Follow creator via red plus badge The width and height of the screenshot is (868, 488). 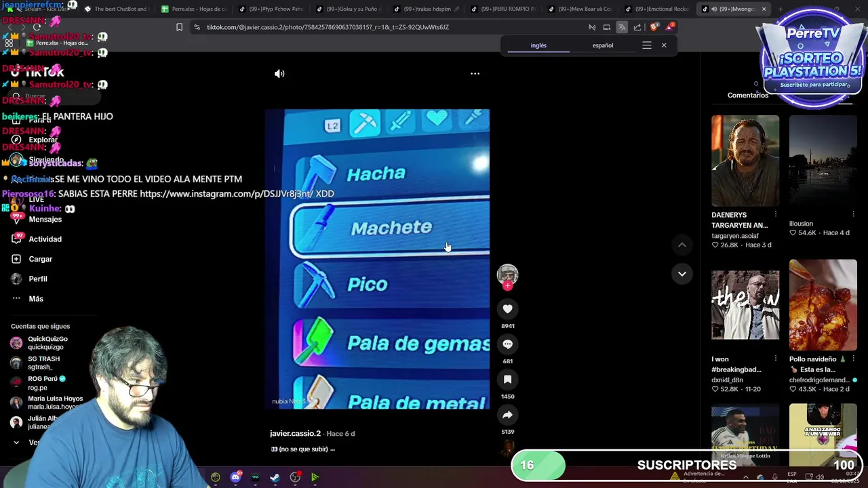pyautogui.click(x=507, y=285)
